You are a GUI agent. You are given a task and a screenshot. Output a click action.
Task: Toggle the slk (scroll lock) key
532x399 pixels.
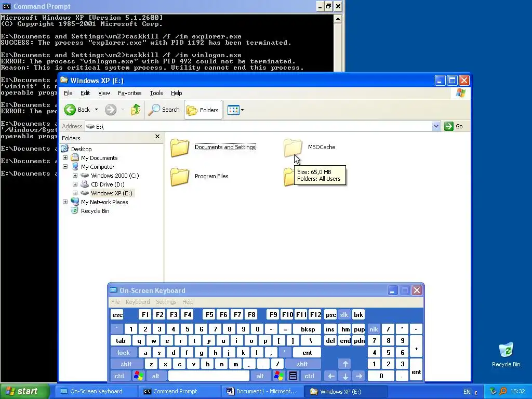[x=344, y=315]
